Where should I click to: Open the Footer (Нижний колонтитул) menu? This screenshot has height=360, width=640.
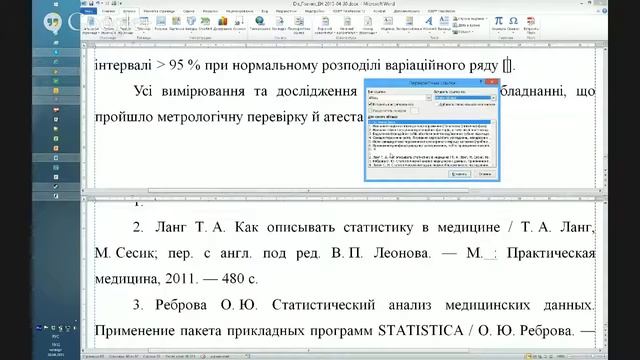click(x=347, y=25)
